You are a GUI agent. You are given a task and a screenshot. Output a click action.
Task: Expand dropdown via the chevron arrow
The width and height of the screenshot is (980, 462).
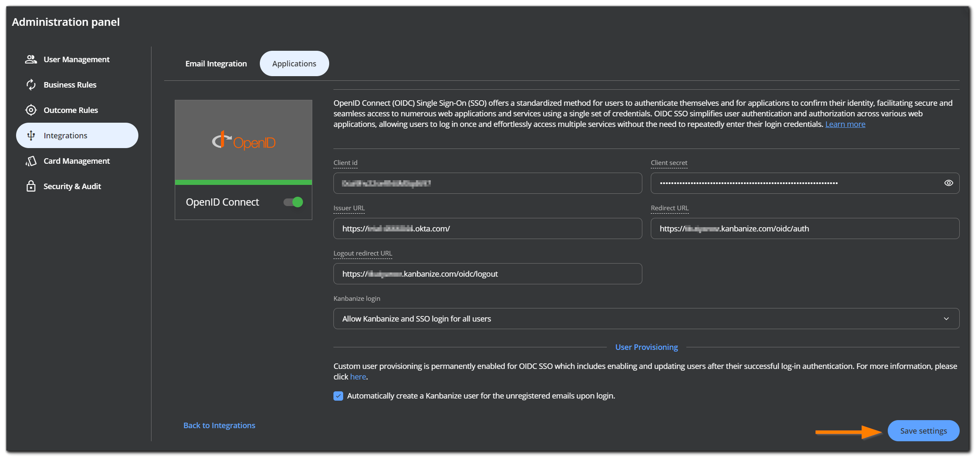[946, 319]
